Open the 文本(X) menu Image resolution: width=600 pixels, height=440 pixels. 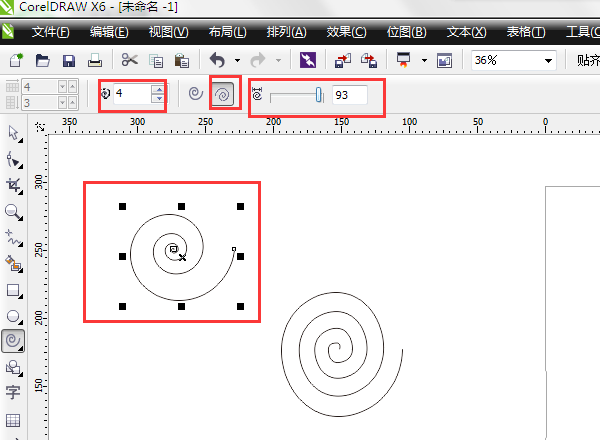pos(466,32)
